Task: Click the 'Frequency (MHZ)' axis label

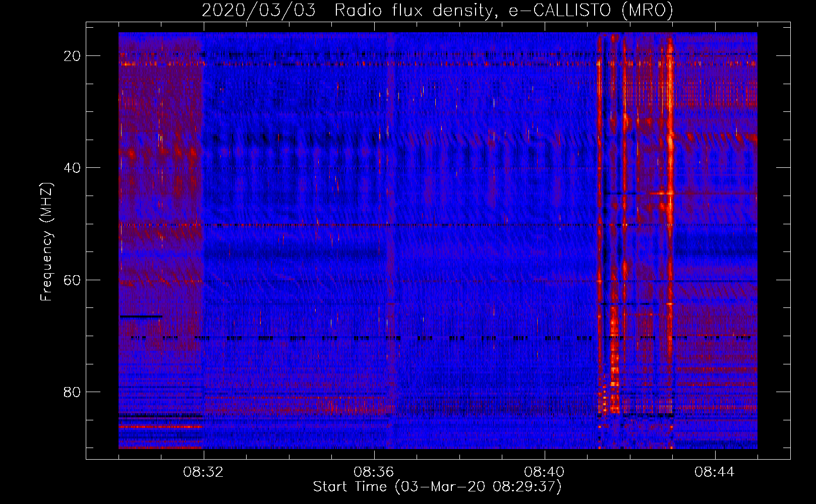Action: [46, 242]
